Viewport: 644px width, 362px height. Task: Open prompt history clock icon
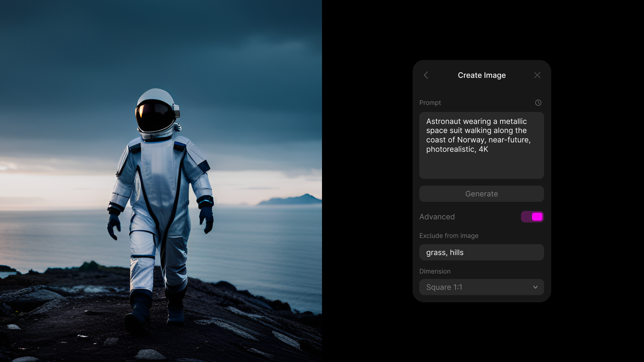538,103
